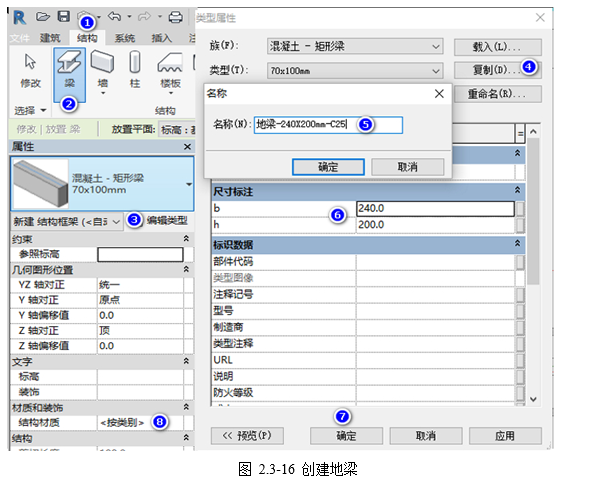Close the Properties (属性) palette
This screenshot has width=591, height=484.
187,147
